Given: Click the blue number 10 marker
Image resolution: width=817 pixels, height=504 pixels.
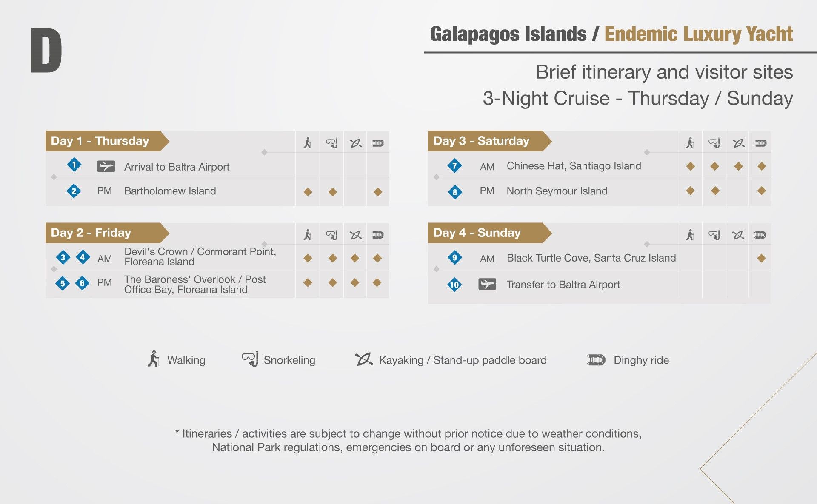Looking at the screenshot, I should 454,285.
